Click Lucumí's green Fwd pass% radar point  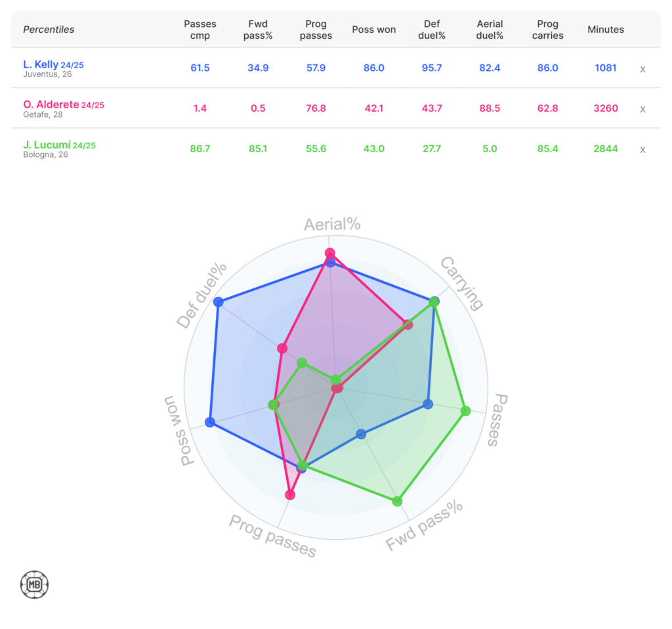(397, 502)
